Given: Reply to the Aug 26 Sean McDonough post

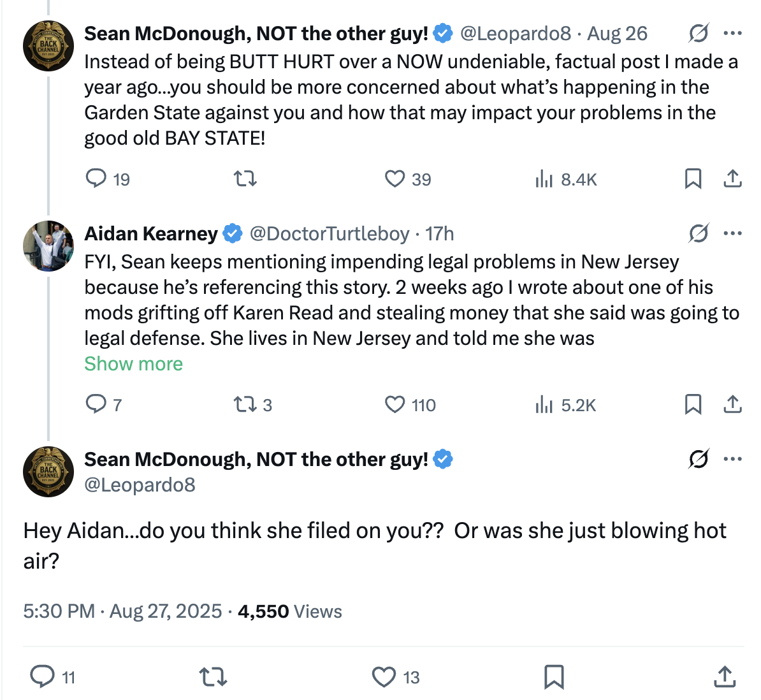Looking at the screenshot, I should coord(96,179).
